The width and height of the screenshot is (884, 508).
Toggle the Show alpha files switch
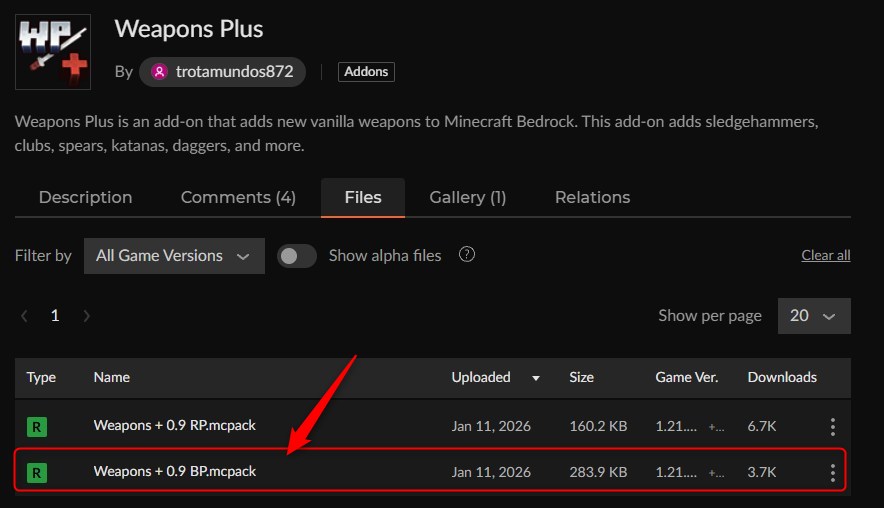pos(296,256)
